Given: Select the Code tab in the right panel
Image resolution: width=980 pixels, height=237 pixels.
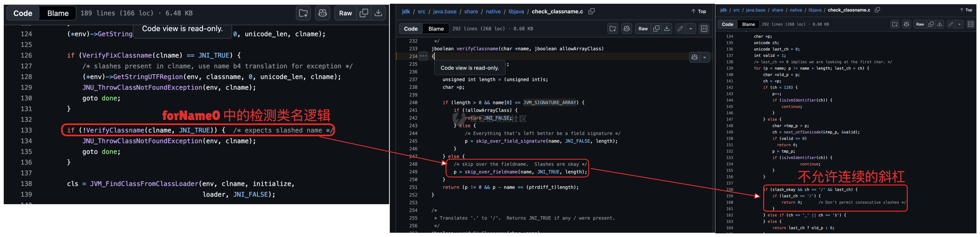Looking at the screenshot, I should (727, 24).
